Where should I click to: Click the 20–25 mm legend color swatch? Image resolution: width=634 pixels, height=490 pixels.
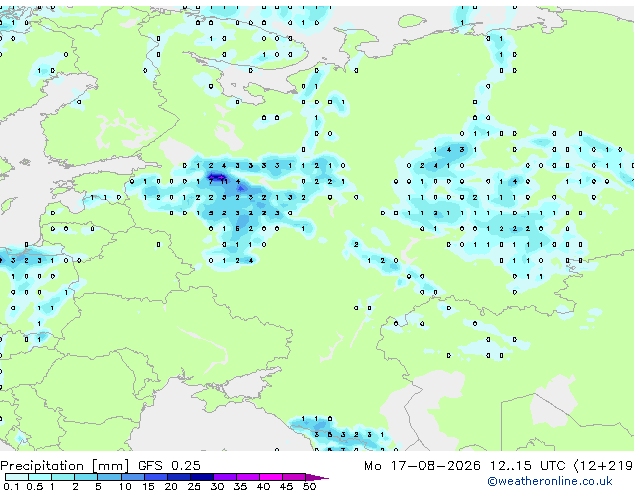click(x=178, y=477)
